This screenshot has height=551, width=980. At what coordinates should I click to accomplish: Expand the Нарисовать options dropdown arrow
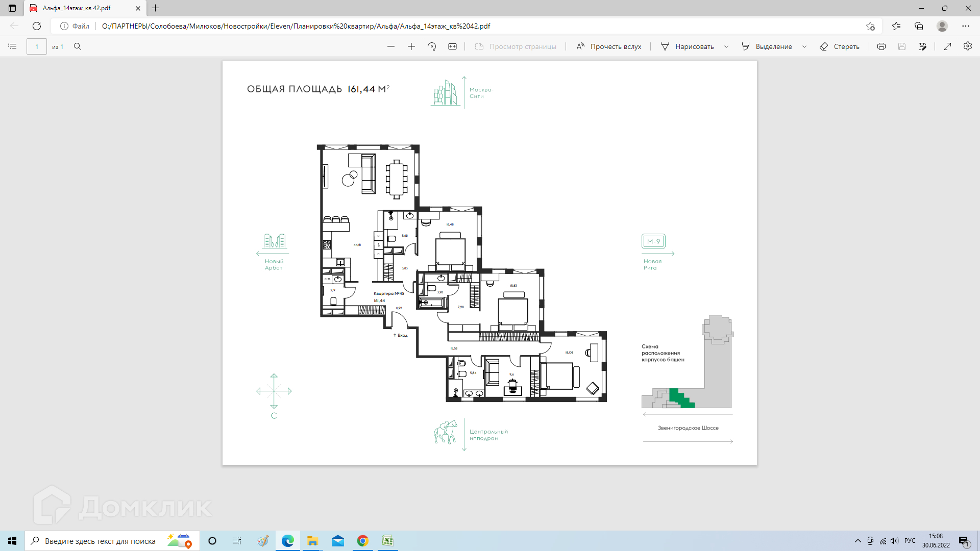726,46
